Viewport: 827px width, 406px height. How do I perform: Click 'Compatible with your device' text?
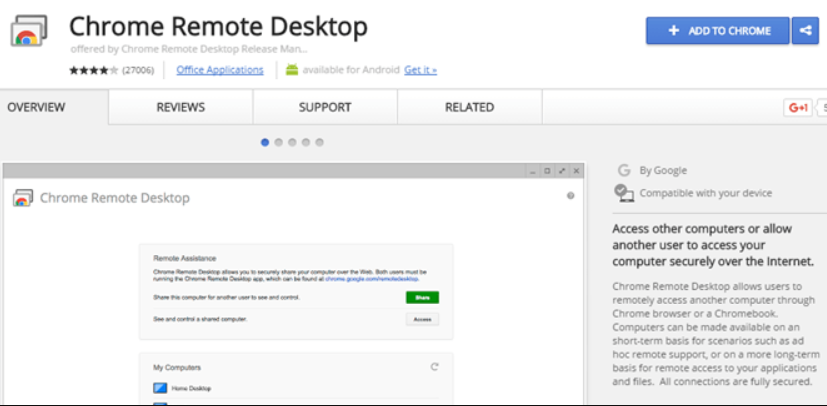706,193
